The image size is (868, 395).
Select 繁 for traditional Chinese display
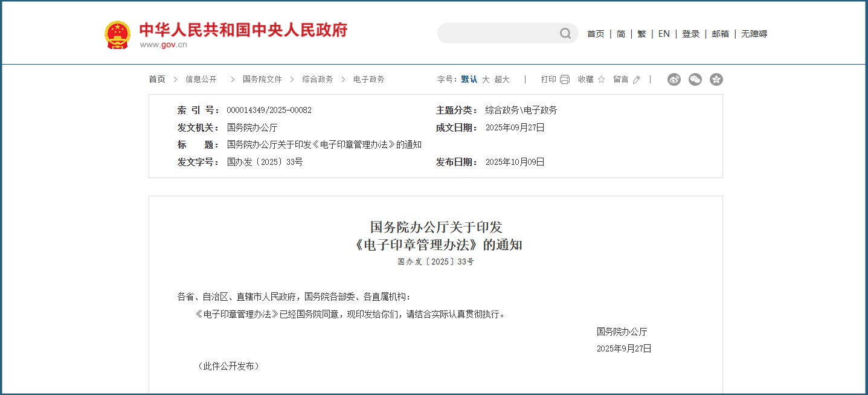641,34
